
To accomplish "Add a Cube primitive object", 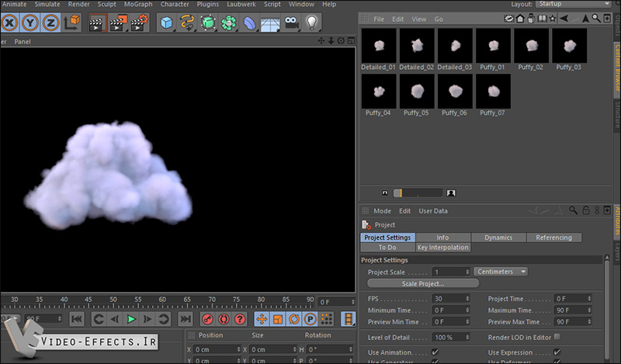I will tap(166, 23).
